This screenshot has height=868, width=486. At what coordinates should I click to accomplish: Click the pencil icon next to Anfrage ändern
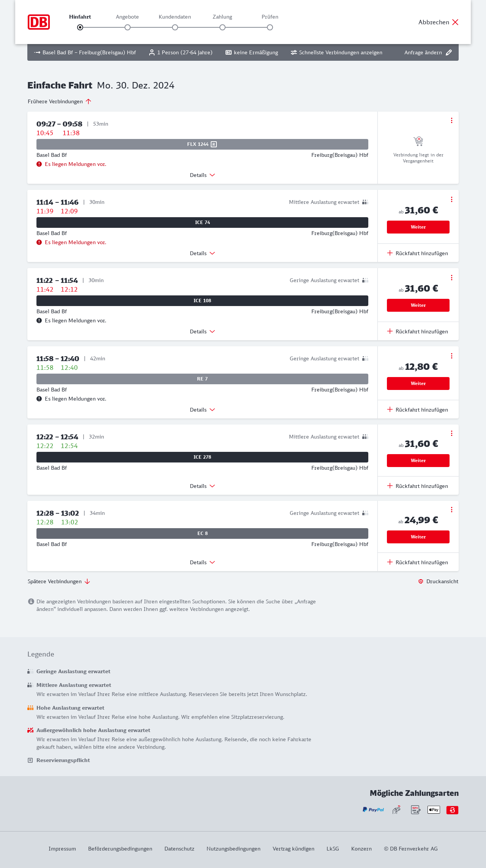(449, 52)
